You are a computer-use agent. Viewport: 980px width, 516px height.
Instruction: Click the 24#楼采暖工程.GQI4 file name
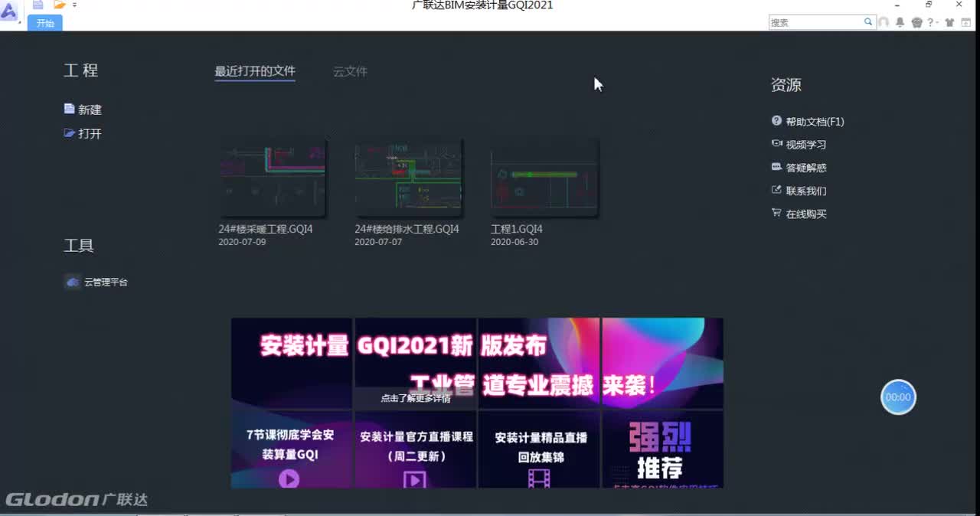266,229
